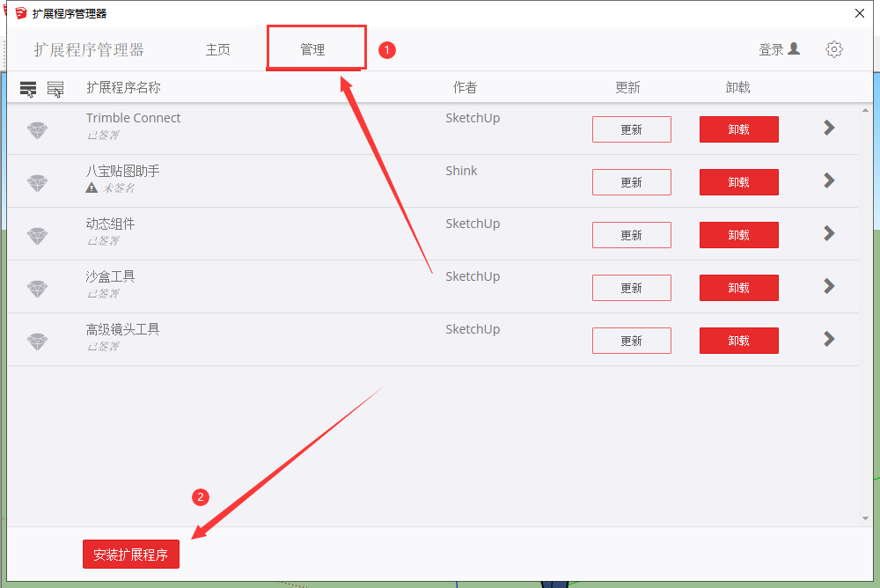Expand the 八宝贴图助手 details chevron
This screenshot has width=880, height=588.
pos(829,180)
